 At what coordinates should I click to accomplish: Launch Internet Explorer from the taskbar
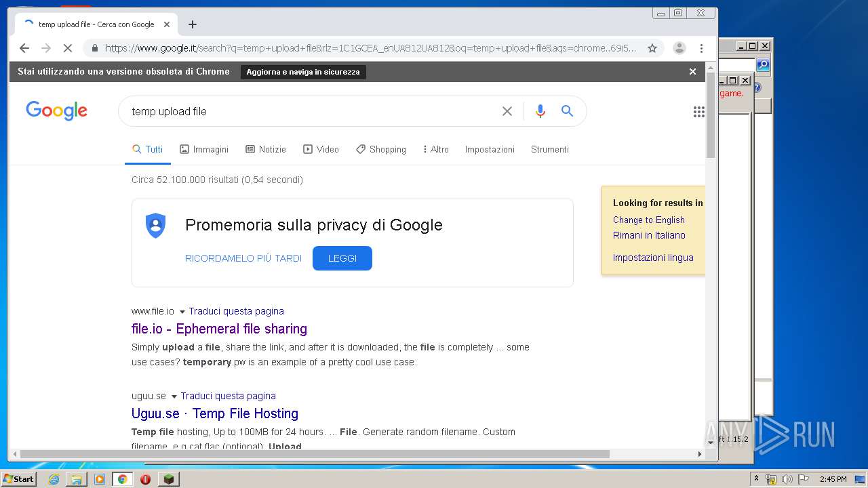(x=54, y=479)
